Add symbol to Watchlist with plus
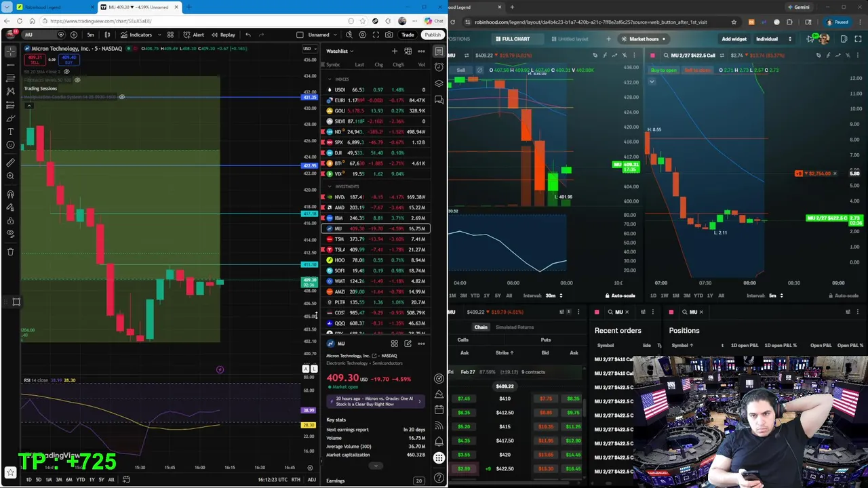 pyautogui.click(x=395, y=51)
